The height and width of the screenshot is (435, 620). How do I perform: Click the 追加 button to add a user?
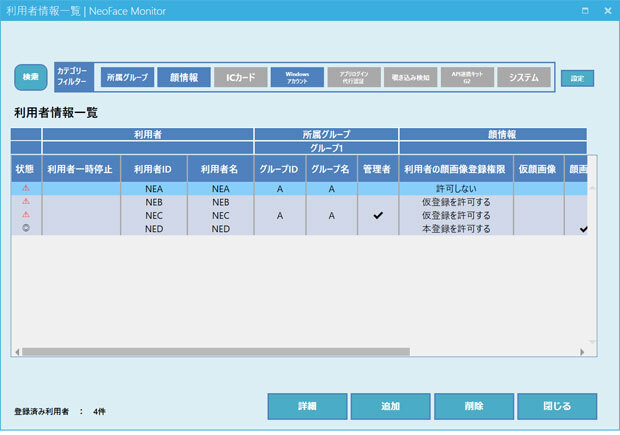(x=390, y=406)
